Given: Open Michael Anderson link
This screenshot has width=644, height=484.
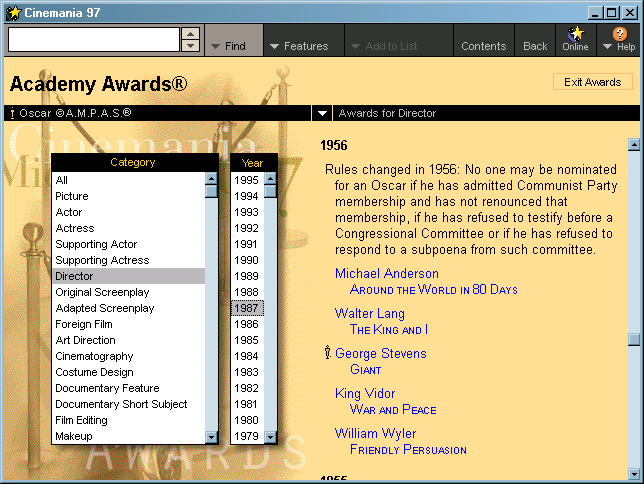Looking at the screenshot, I should (x=387, y=273).
